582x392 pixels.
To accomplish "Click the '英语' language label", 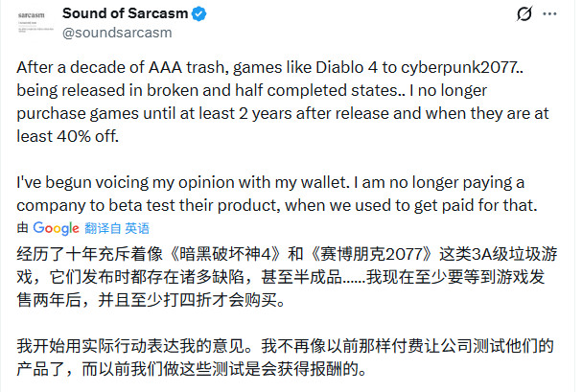I will (137, 228).
